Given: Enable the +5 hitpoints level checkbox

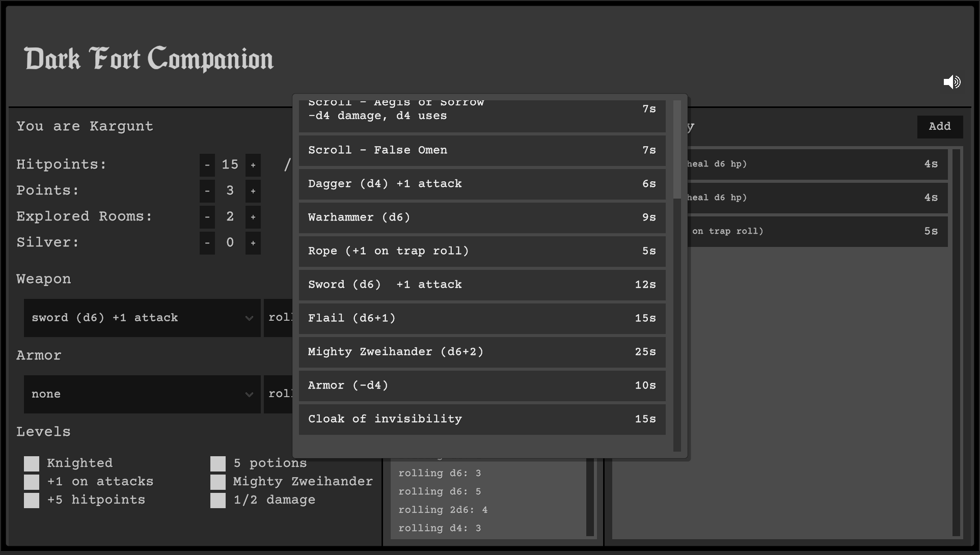Looking at the screenshot, I should 32,500.
